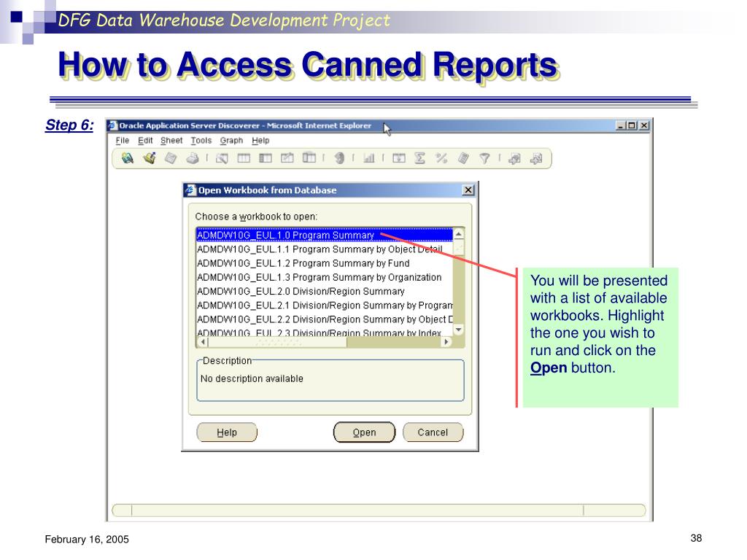The width and height of the screenshot is (747, 560).
Task: Close the Open Workbook from Database dialog
Action: (x=468, y=190)
